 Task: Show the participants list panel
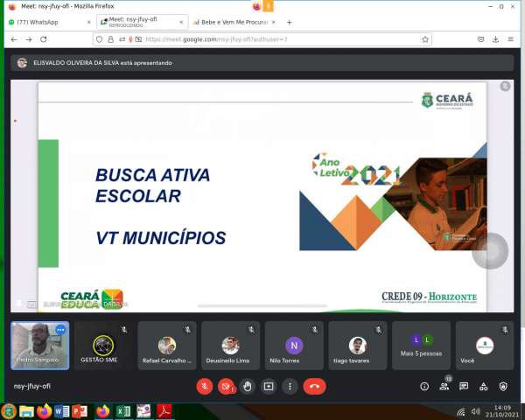(x=444, y=386)
